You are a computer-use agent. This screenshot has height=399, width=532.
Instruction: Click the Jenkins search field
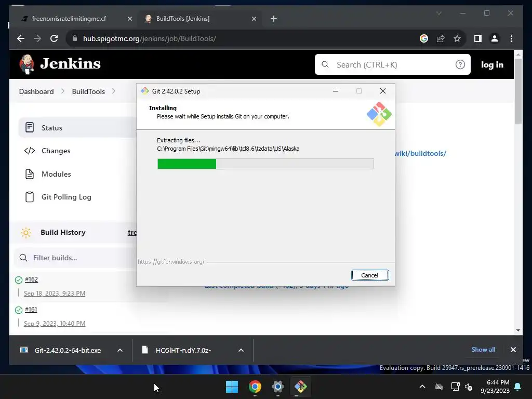coord(393,64)
